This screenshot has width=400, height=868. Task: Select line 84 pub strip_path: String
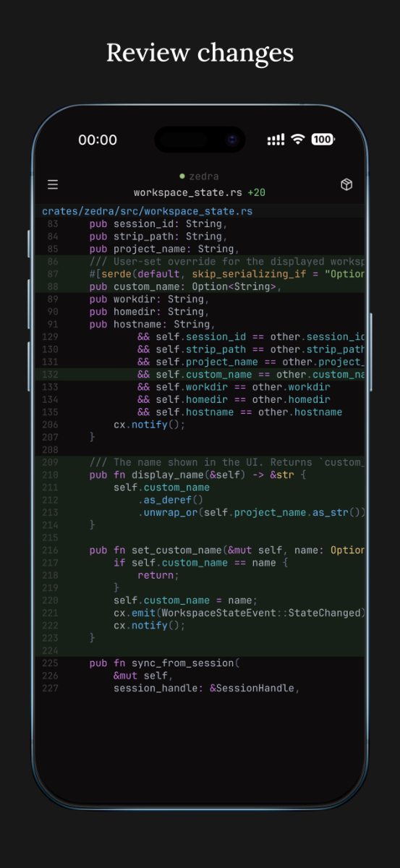pos(158,236)
